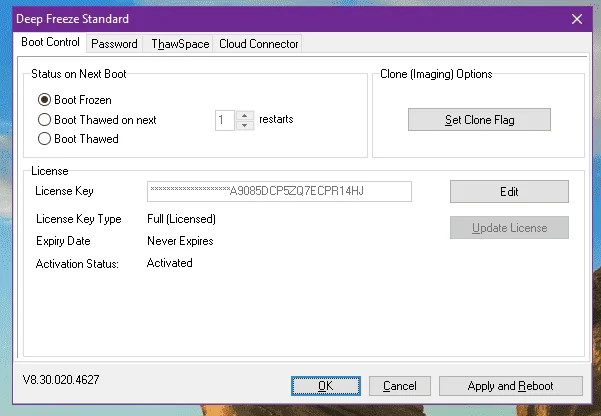Click inside the License Key field
601x416 pixels.
point(279,191)
